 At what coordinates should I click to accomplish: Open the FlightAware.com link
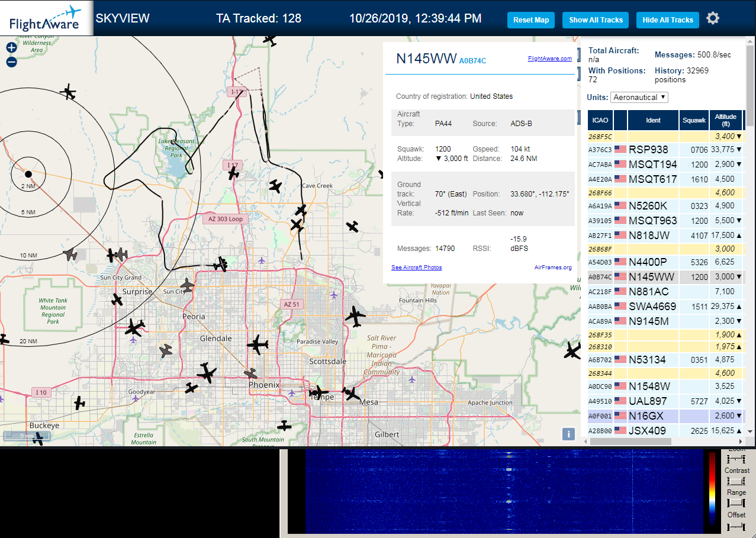coord(550,58)
